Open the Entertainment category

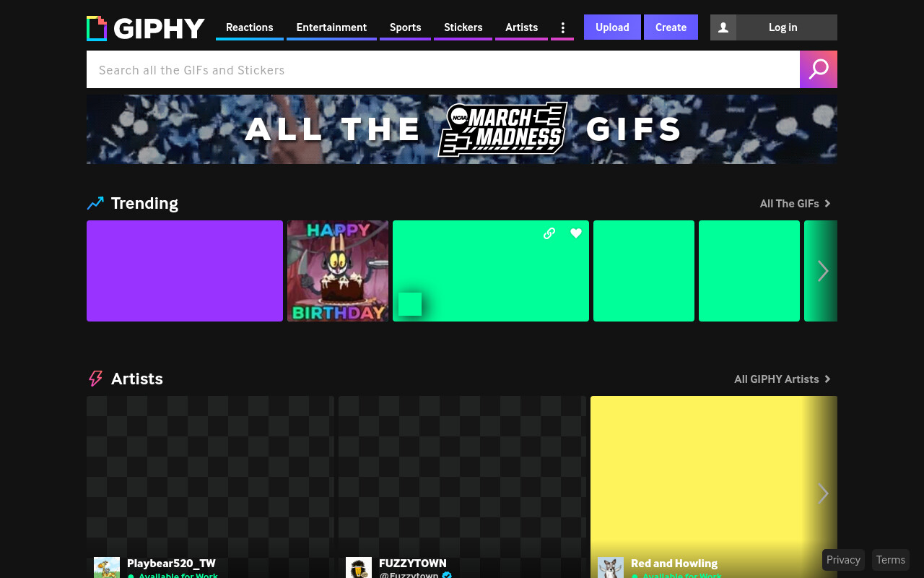331,27
